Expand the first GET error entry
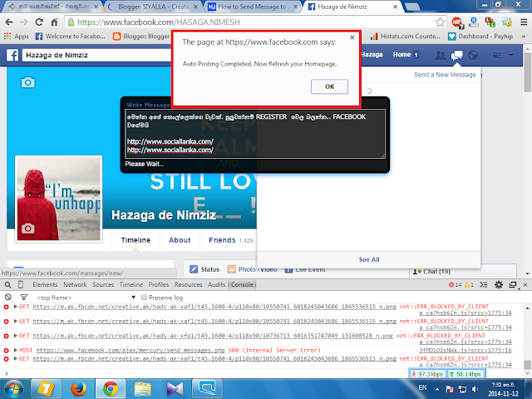Screen dimensions: 532x399 pyautogui.click(x=15, y=307)
